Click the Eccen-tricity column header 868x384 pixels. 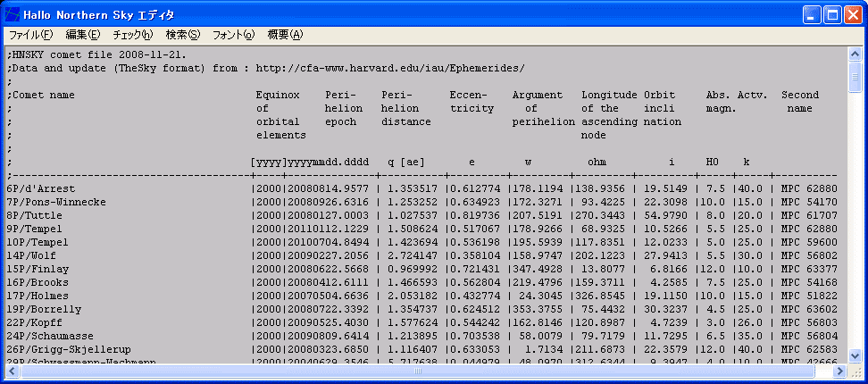(472, 101)
